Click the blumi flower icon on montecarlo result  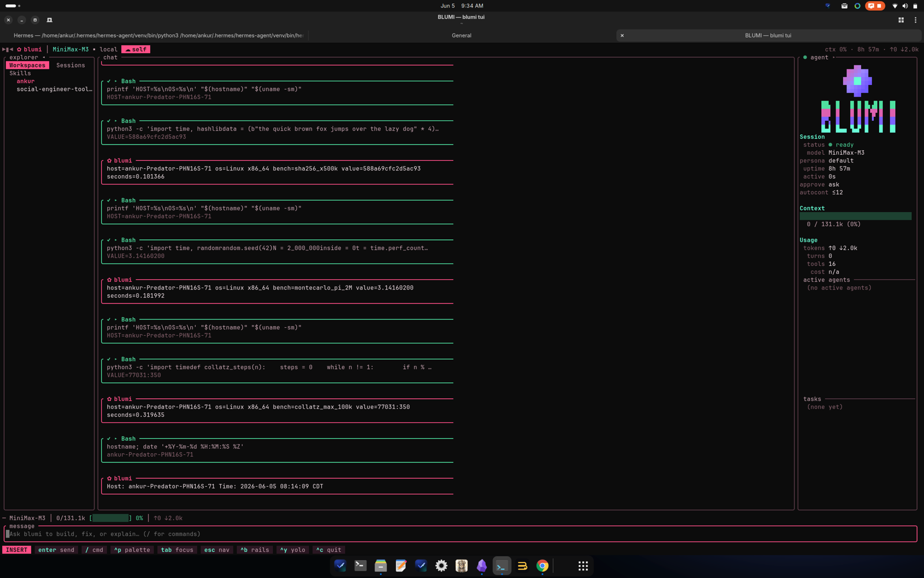[109, 280]
